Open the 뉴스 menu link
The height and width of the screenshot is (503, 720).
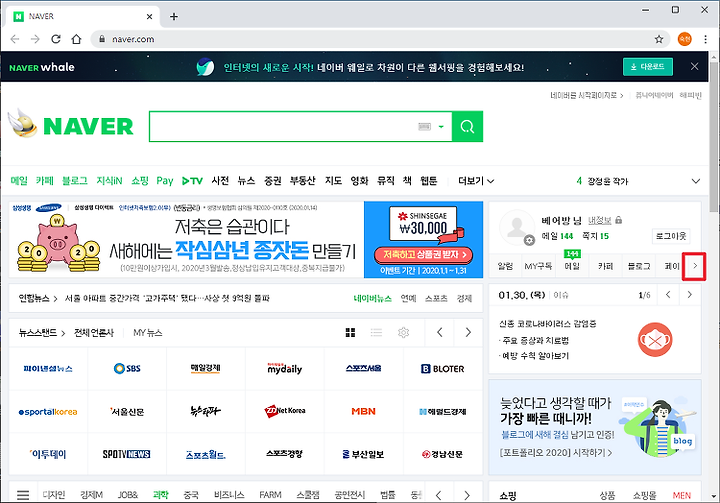click(246, 181)
